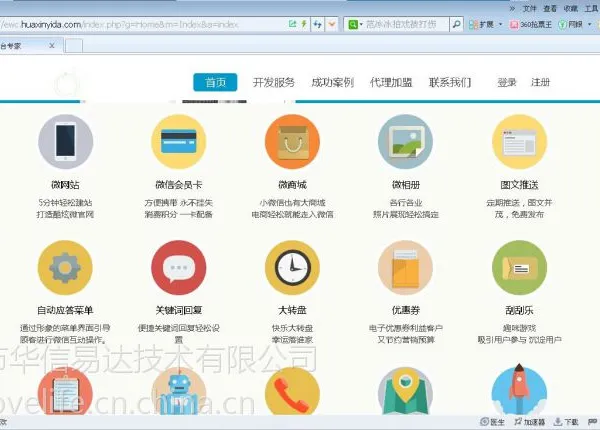
Task: Click the 自动应答菜单 gear icon
Action: [x=65, y=267]
